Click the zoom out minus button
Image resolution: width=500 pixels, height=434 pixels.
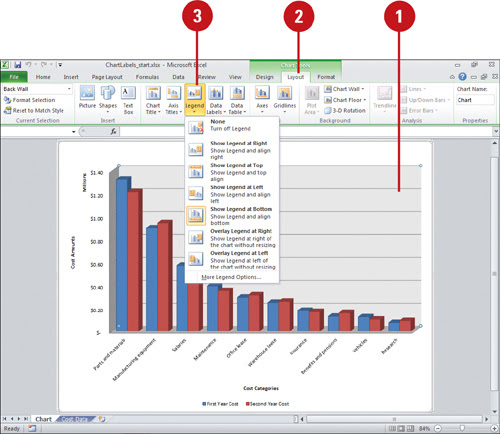tap(438, 429)
